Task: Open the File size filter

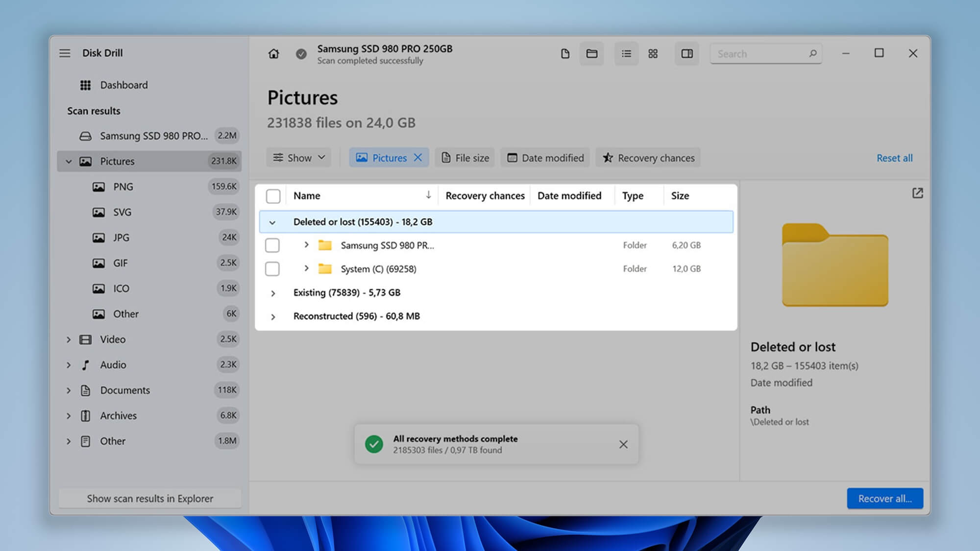Action: (x=465, y=158)
